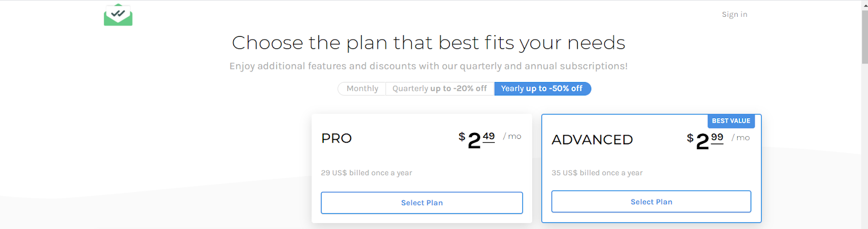Click the 'Choose the plan' main heading
The height and width of the screenshot is (229, 868).
(x=429, y=42)
